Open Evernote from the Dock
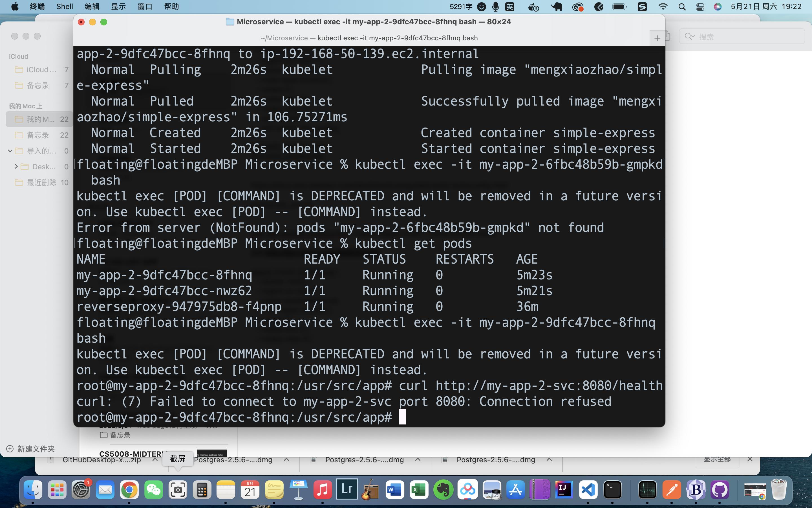This screenshot has width=812, height=508. tap(443, 490)
